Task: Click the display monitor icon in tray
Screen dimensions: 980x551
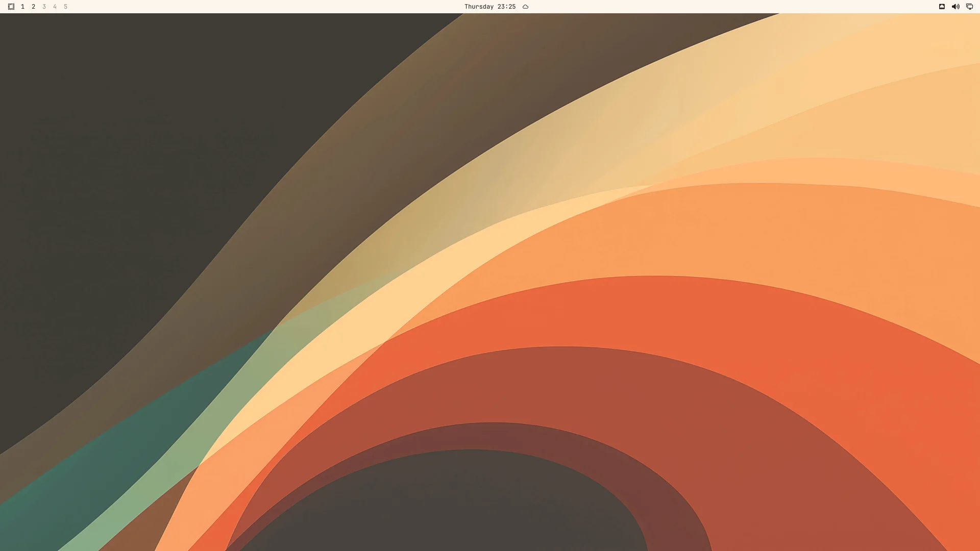Action: pyautogui.click(x=969, y=7)
